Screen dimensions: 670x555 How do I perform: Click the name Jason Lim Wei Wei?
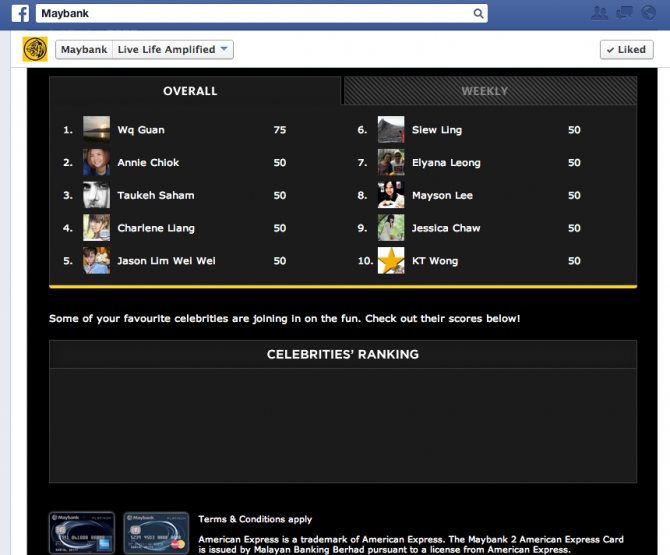pos(166,261)
